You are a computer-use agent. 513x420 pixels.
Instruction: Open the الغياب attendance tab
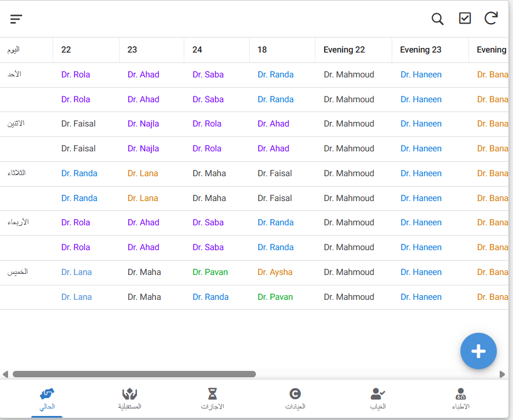(378, 399)
